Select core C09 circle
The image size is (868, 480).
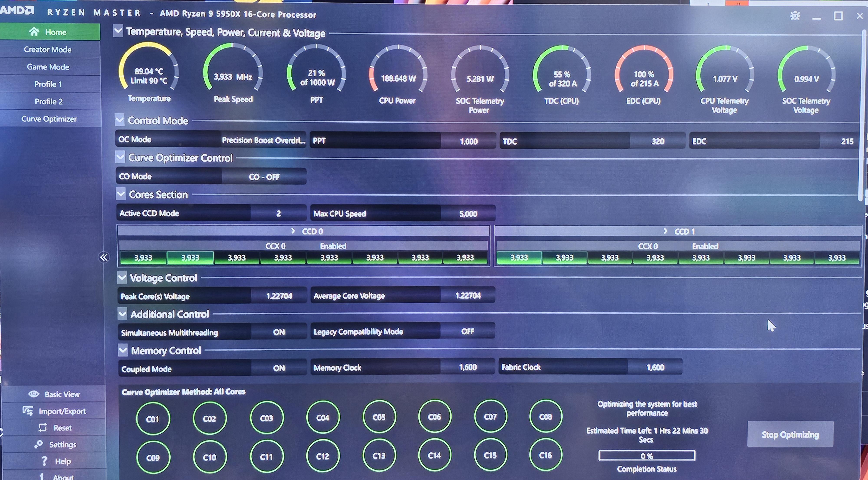point(153,457)
